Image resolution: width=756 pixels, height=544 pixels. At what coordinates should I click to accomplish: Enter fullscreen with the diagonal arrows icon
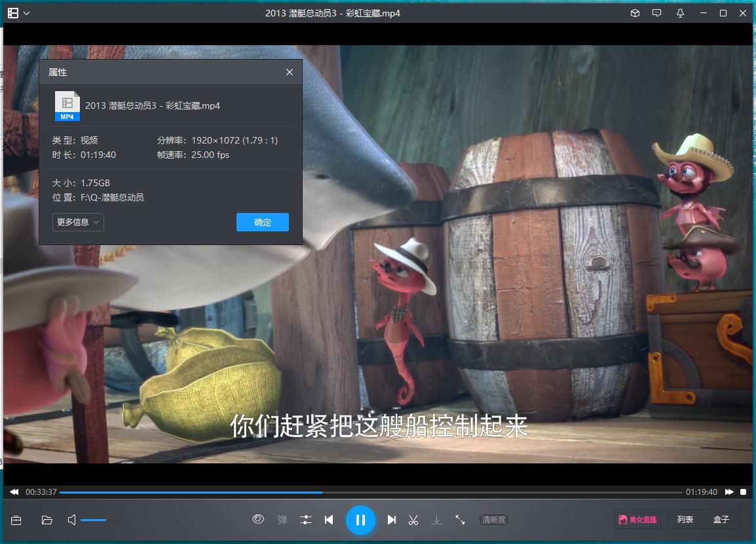point(460,520)
